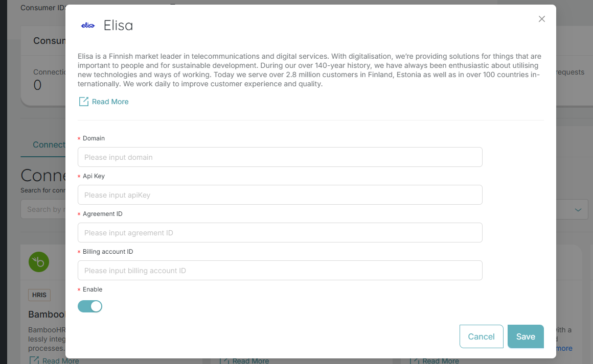Viewport: 593px width, 364px height.
Task: Open the Read More link in the Elisa dialog
Action: (x=110, y=102)
